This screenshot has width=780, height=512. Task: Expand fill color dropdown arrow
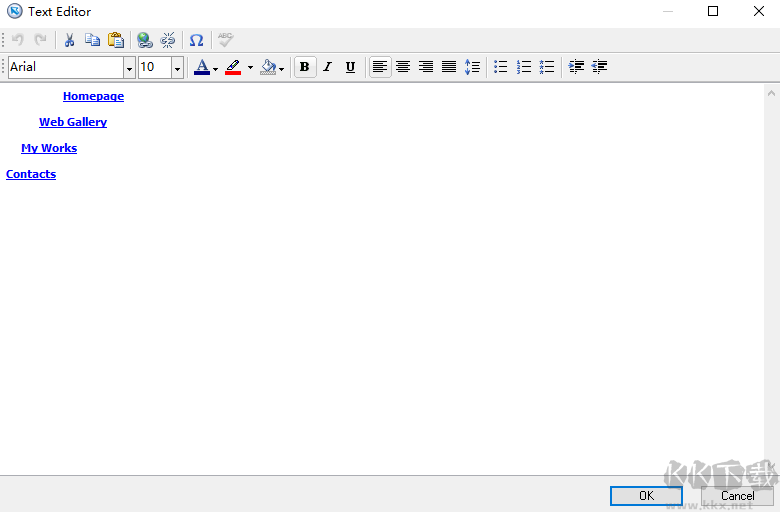[282, 69]
